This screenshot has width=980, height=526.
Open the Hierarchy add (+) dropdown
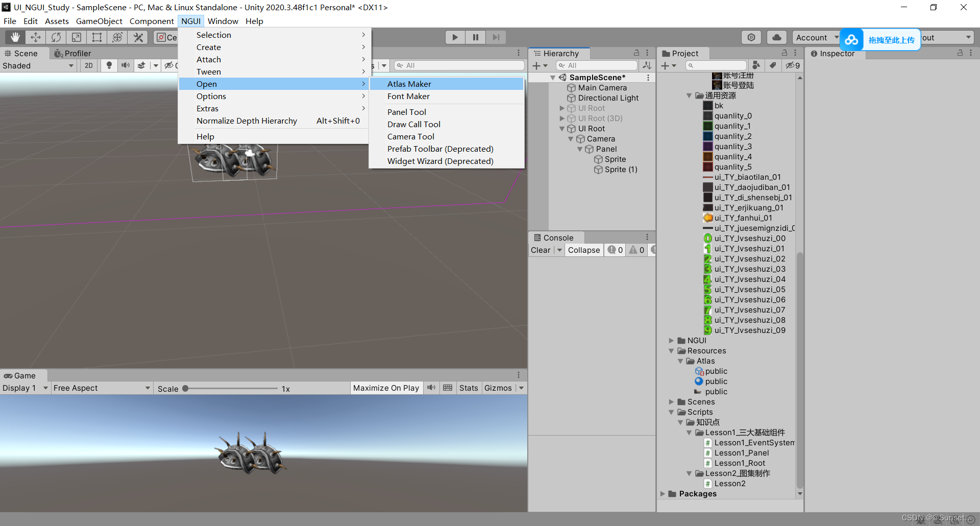[x=540, y=65]
